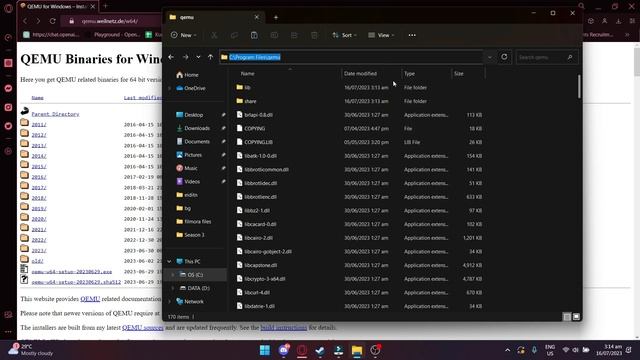Show hidden system tray icons

(x=507, y=350)
